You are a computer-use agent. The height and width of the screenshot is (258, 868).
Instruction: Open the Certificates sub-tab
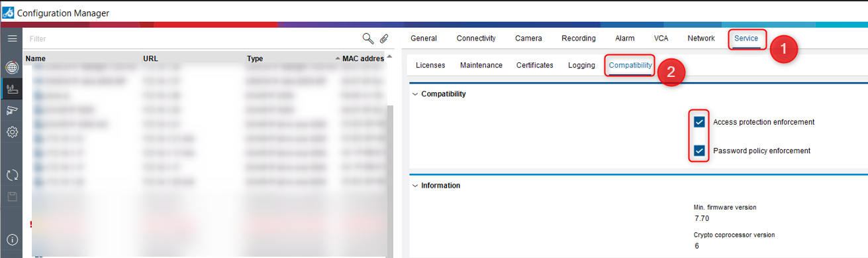(534, 65)
